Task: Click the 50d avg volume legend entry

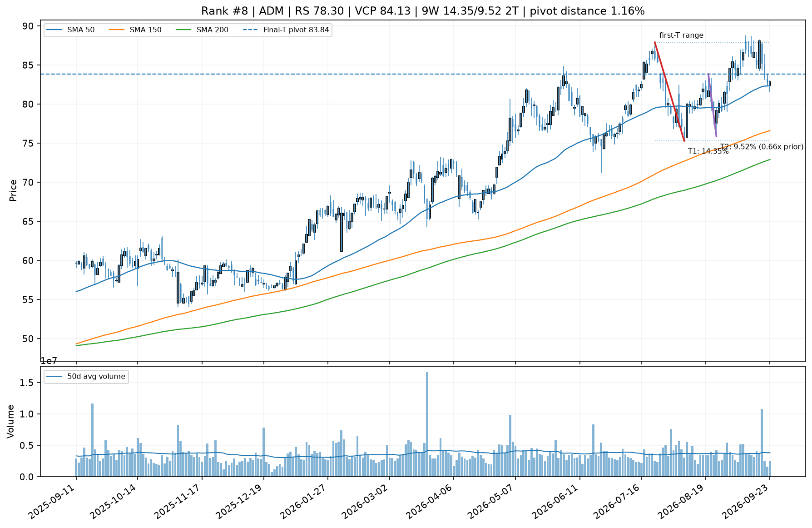Action: tap(86, 376)
